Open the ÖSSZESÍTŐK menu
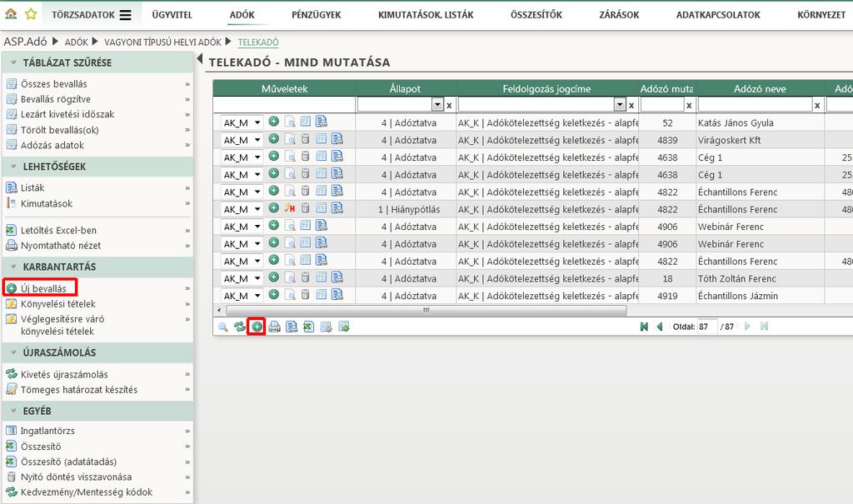The height and width of the screenshot is (504, 853). (536, 15)
